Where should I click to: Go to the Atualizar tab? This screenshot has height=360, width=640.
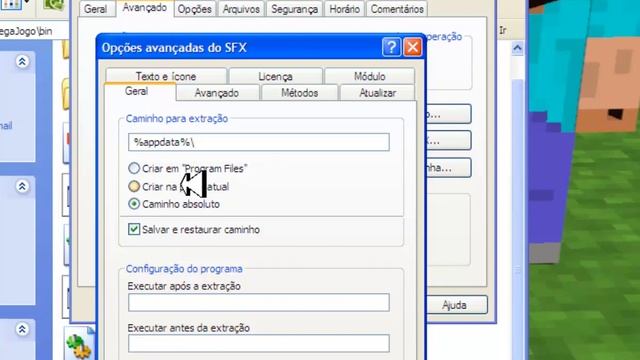[x=377, y=93]
